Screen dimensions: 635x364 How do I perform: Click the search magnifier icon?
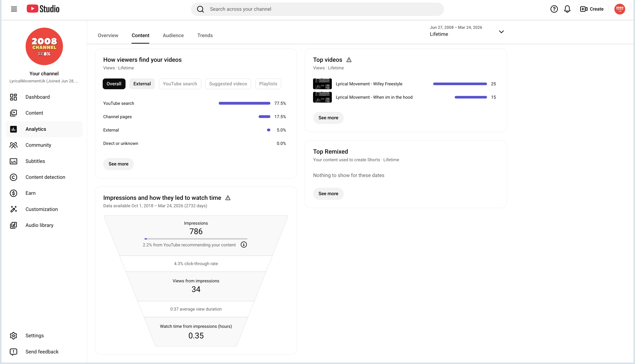(x=200, y=9)
